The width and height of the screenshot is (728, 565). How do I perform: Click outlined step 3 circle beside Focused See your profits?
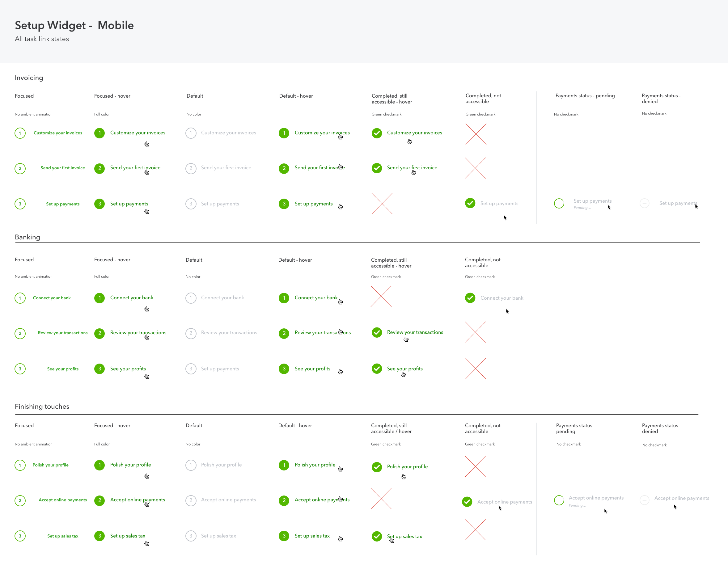point(20,369)
